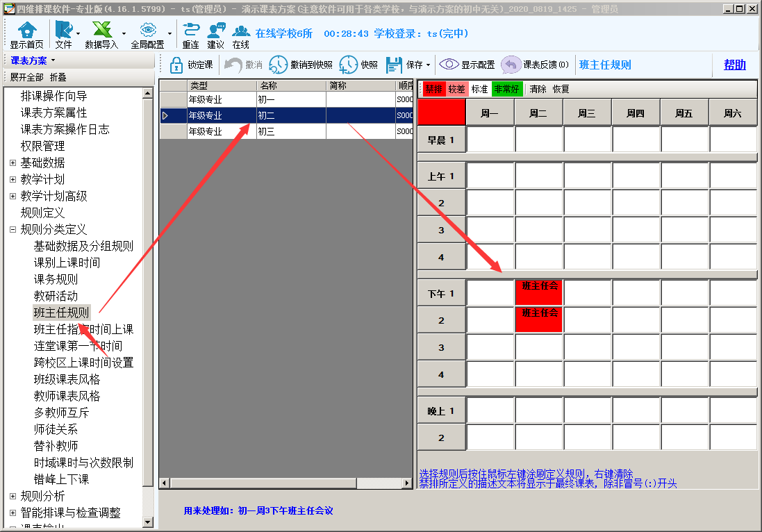
Task: Open the 帮助 help link
Action: tap(734, 65)
